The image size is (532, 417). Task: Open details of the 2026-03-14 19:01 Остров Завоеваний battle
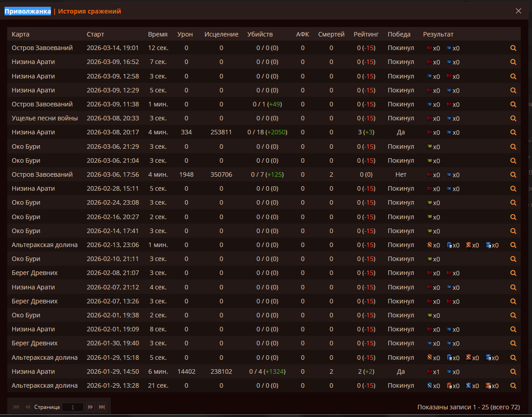point(513,48)
